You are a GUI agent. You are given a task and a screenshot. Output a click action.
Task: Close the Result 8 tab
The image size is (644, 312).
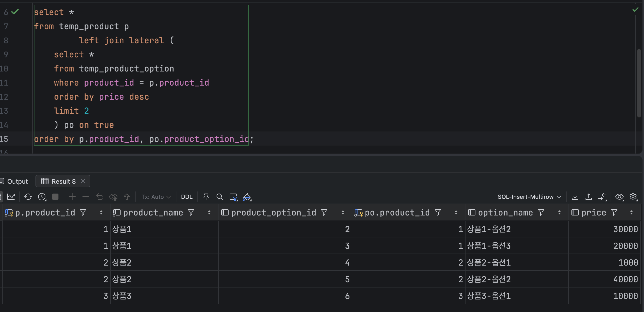83,181
